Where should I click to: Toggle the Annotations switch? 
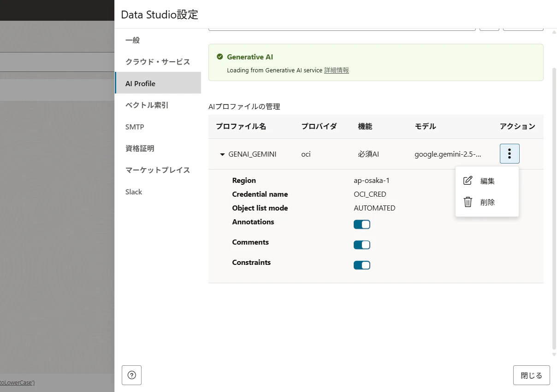click(x=362, y=224)
